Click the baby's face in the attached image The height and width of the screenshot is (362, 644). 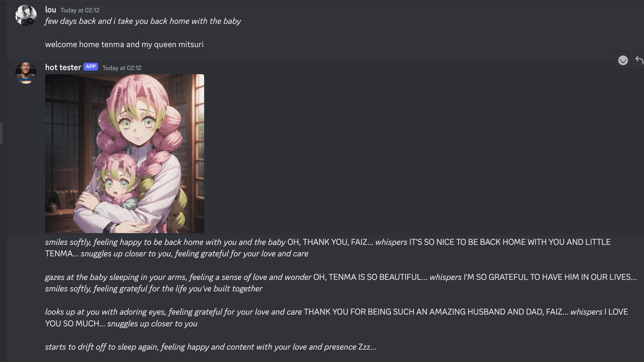click(118, 185)
